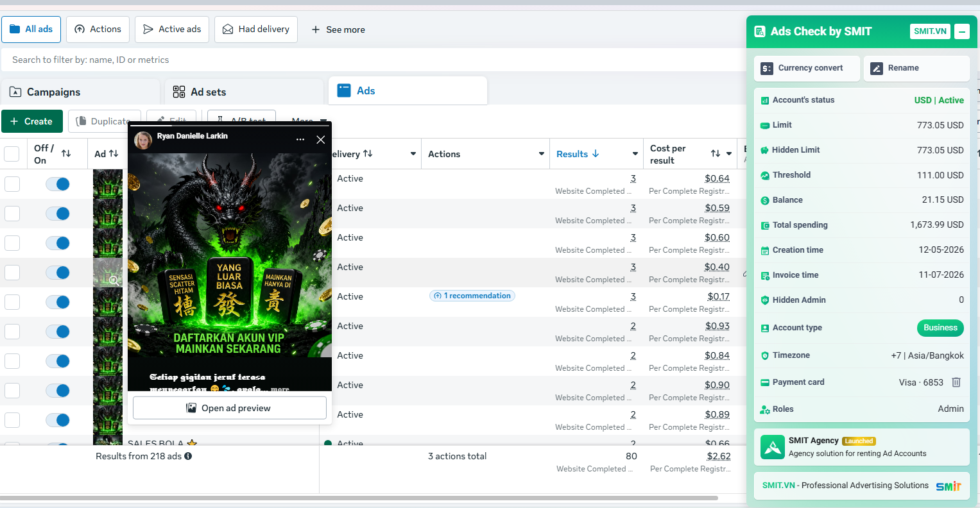Select the Ads tab
This screenshot has width=980, height=508.
coord(408,91)
